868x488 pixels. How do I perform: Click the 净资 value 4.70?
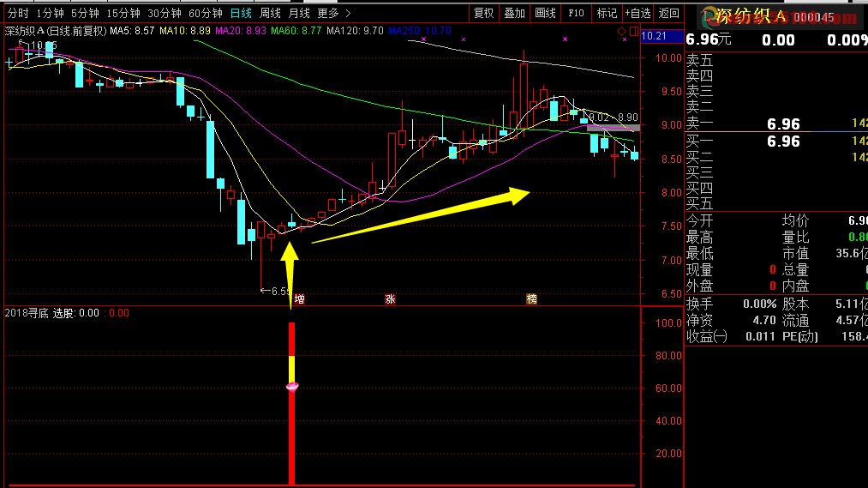coord(764,320)
